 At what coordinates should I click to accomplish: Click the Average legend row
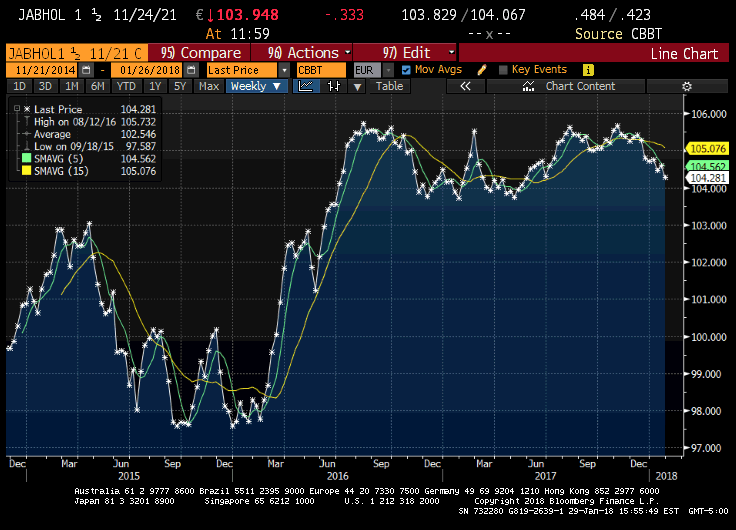pyautogui.click(x=52, y=134)
